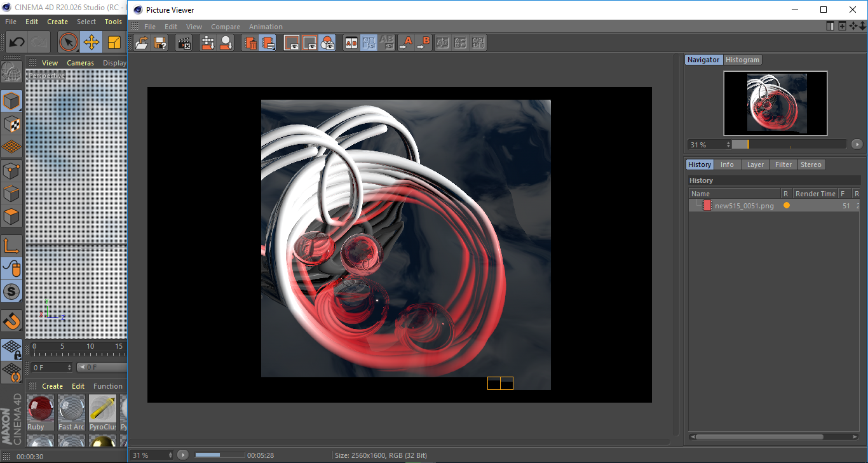Switch to the Info tab
868x463 pixels.
727,164
